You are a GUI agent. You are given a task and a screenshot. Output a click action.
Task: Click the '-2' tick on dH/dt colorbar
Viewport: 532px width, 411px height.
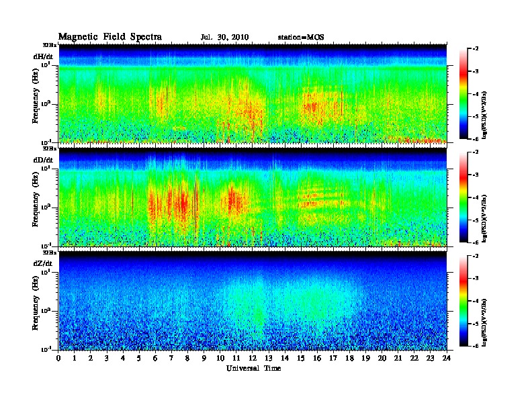tap(476, 49)
